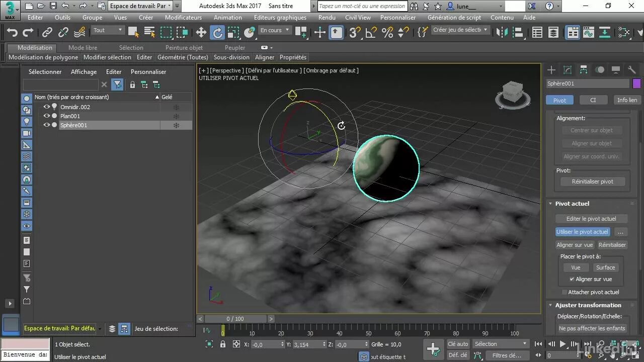The height and width of the screenshot is (362, 644).
Task: Click the purple object color swatch
Action: pos(636,83)
